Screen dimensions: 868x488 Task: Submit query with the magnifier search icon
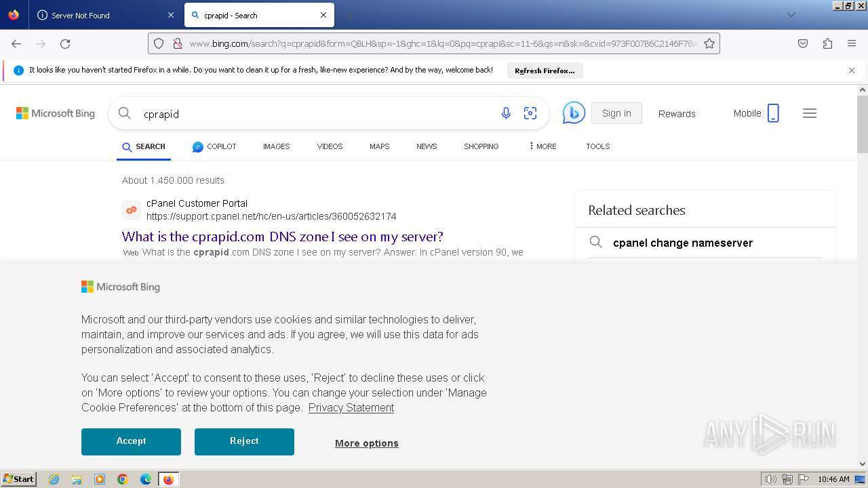click(125, 113)
